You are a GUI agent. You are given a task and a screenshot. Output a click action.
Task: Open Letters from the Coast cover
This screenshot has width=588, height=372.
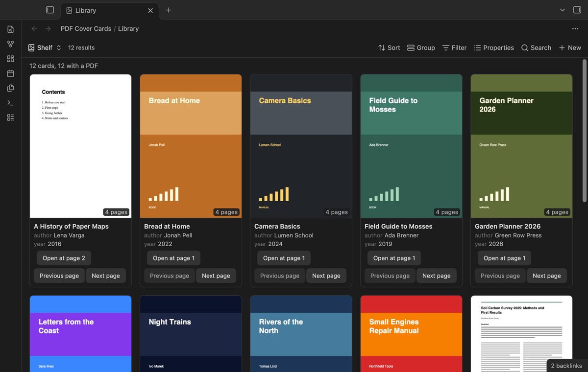[80, 334]
